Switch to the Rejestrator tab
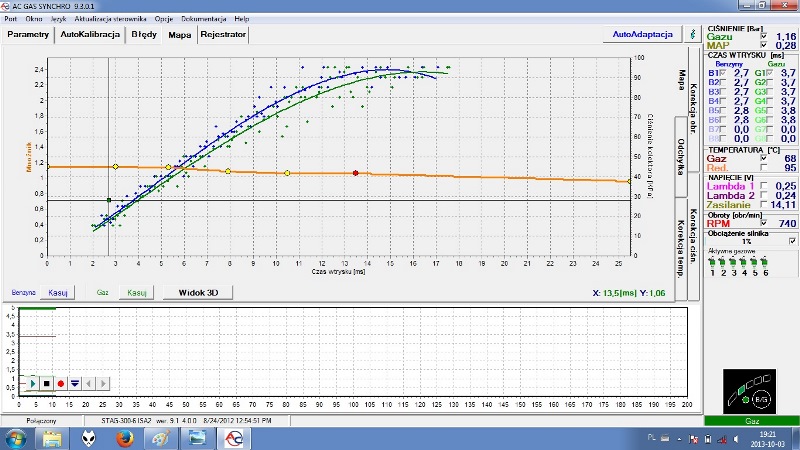This screenshot has height=450, width=800. point(223,34)
